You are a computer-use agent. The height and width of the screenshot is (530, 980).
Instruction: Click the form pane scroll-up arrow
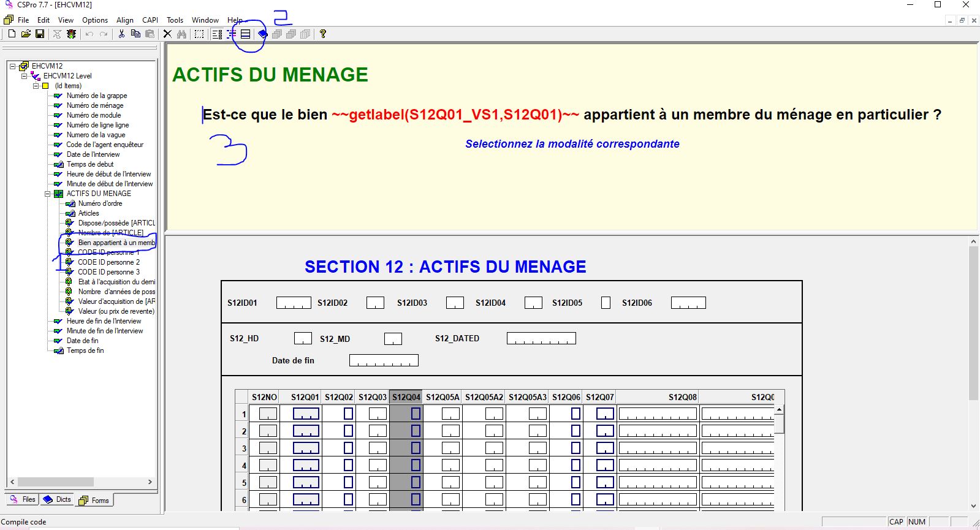point(973,242)
